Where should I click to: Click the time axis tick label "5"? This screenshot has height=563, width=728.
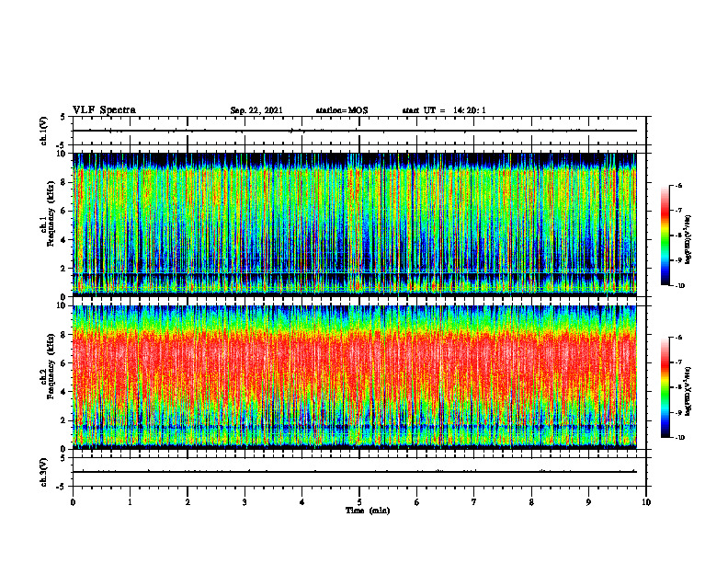[359, 502]
